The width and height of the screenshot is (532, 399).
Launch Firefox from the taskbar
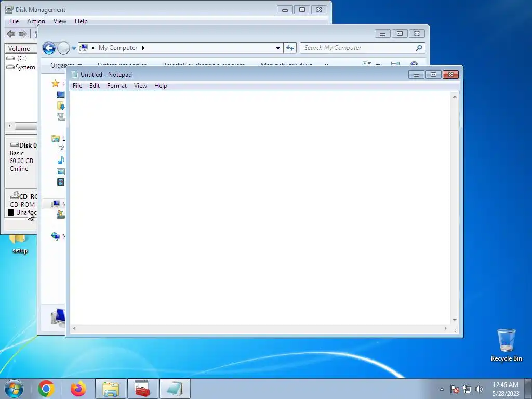click(78, 389)
